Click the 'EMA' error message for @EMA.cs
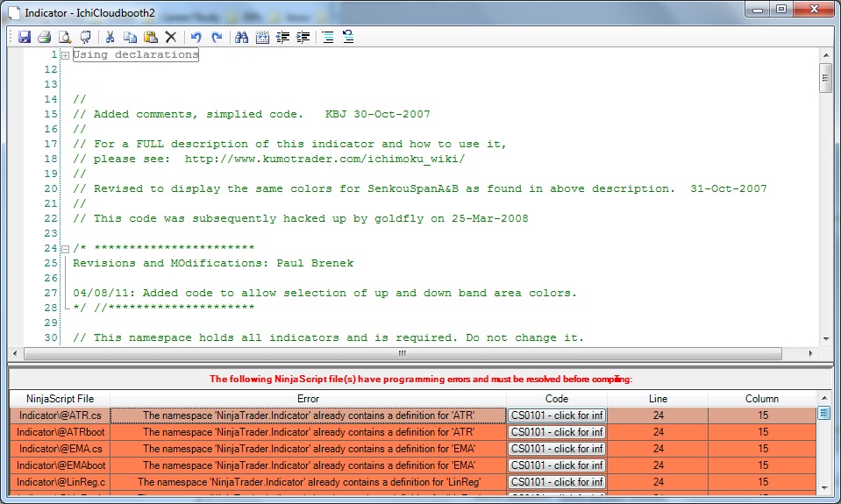Viewport: 841px width, 504px height. coord(309,449)
